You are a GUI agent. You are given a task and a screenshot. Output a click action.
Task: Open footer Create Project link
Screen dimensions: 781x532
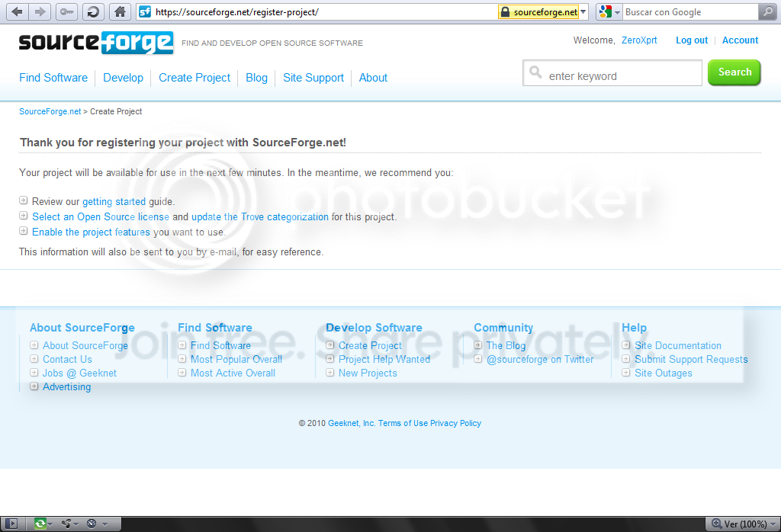click(370, 345)
